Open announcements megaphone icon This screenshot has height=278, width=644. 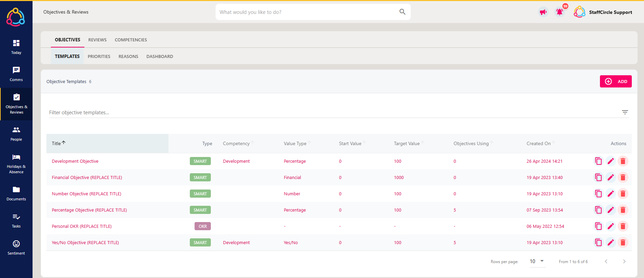pos(543,12)
